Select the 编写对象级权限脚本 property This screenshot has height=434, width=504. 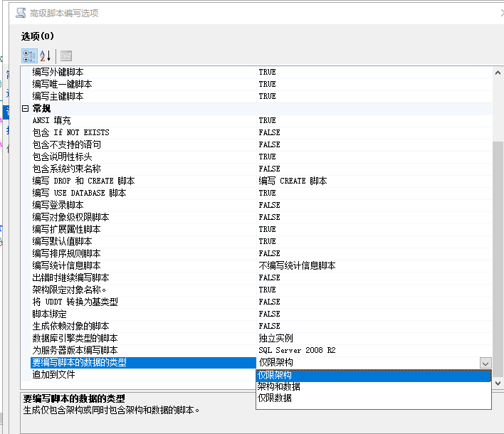[x=144, y=218]
